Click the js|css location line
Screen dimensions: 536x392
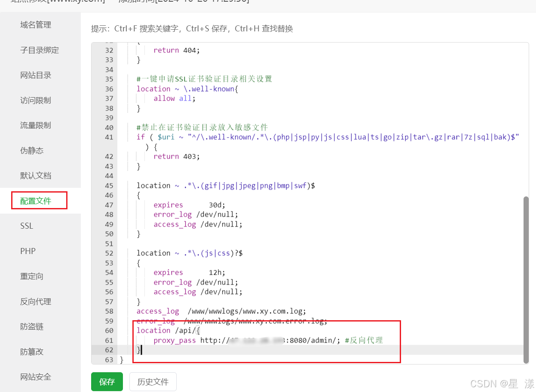click(x=190, y=253)
